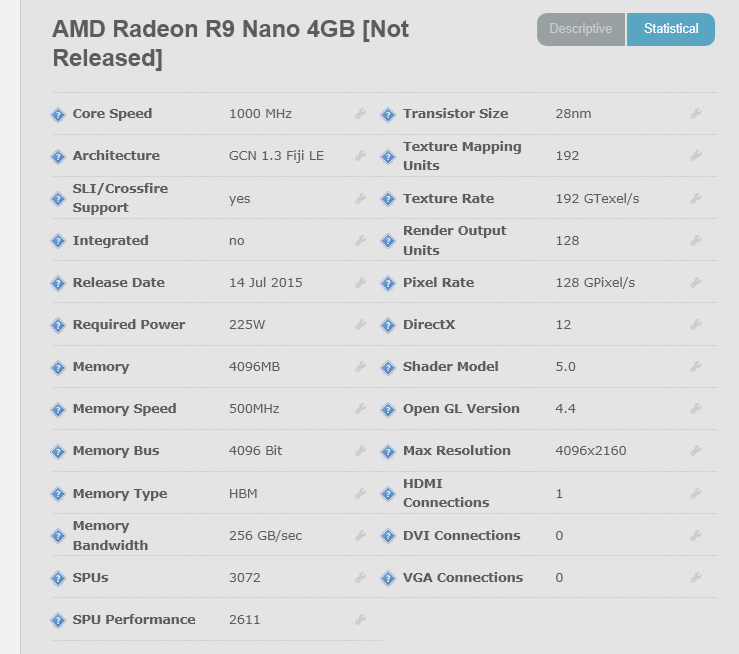Click the Open GL Version wrench icon

[x=696, y=409]
